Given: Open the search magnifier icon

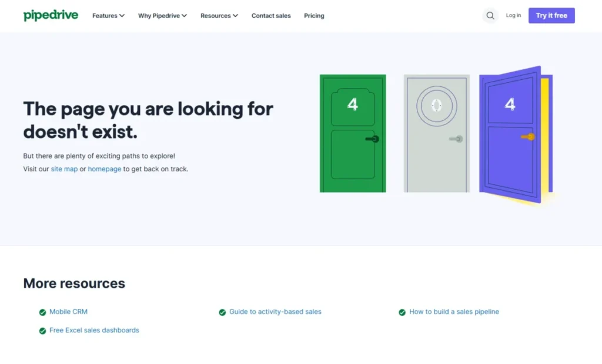Looking at the screenshot, I should click(490, 16).
